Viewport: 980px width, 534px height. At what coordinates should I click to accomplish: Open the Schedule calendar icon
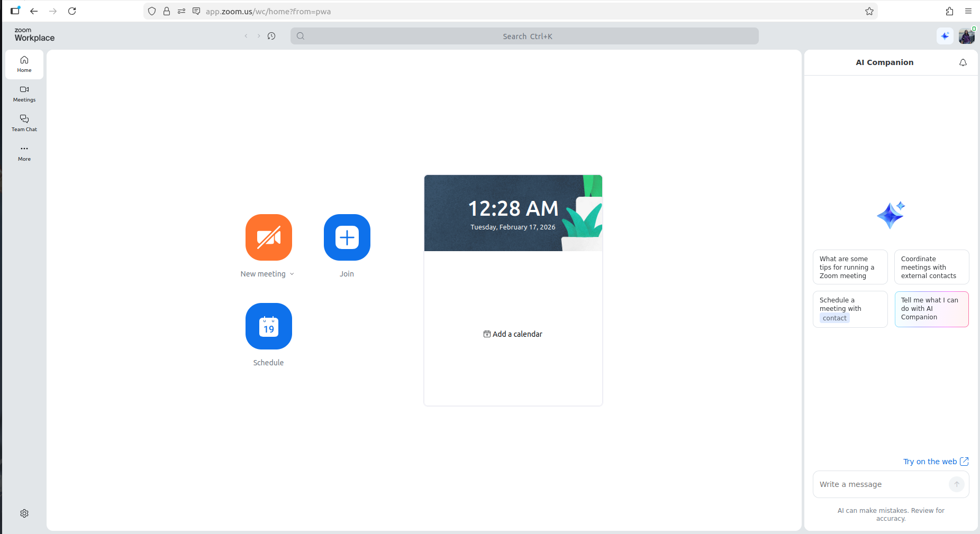click(x=268, y=326)
